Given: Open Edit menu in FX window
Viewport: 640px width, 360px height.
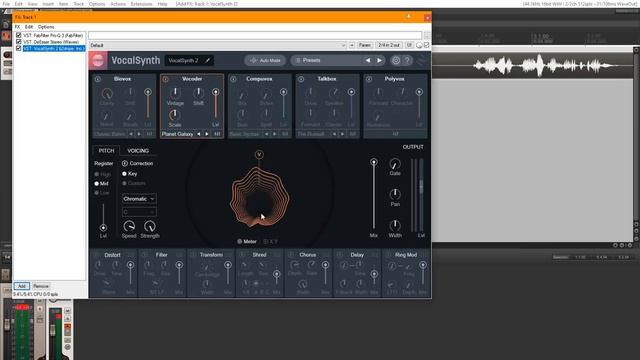Looking at the screenshot, I should 29,27.
